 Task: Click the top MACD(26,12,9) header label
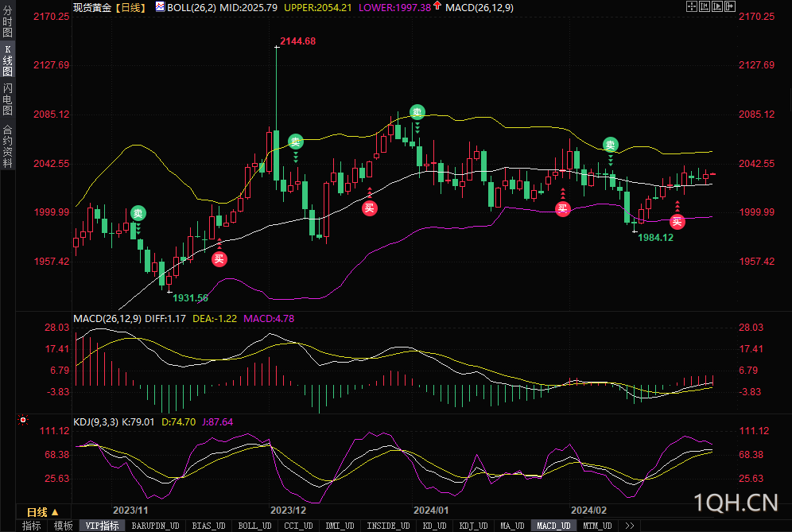tap(479, 8)
